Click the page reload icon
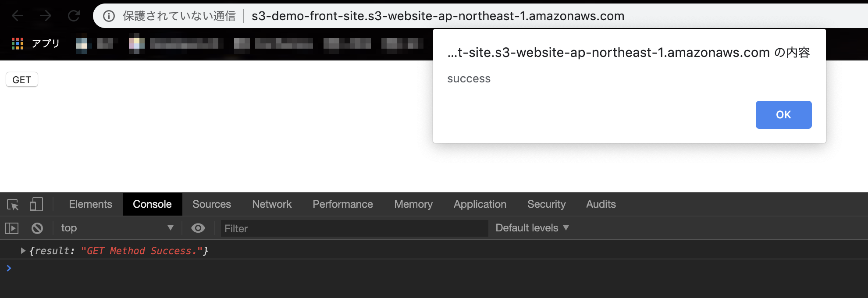The width and height of the screenshot is (868, 298). [73, 16]
